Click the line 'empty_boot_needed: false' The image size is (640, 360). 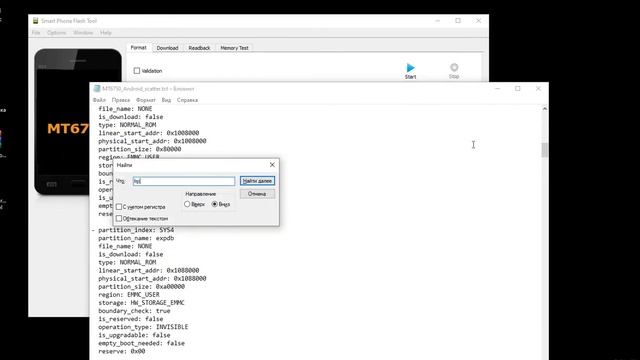point(141,343)
